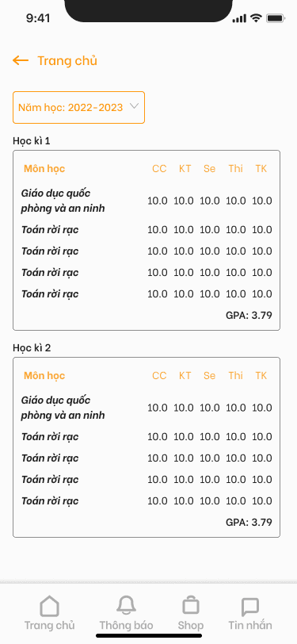This screenshot has height=644, width=297.
Task: Tap the Môn học header in Học kì 2 table
Action: (44, 376)
